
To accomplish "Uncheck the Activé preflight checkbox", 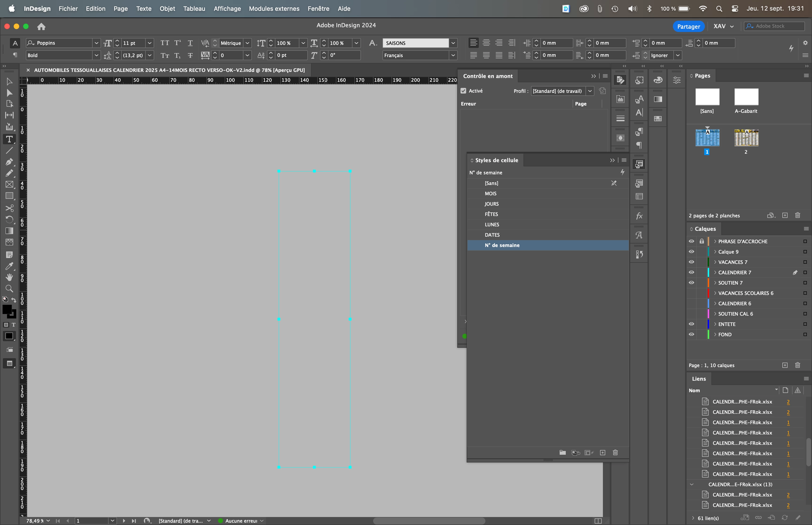I will point(463,91).
